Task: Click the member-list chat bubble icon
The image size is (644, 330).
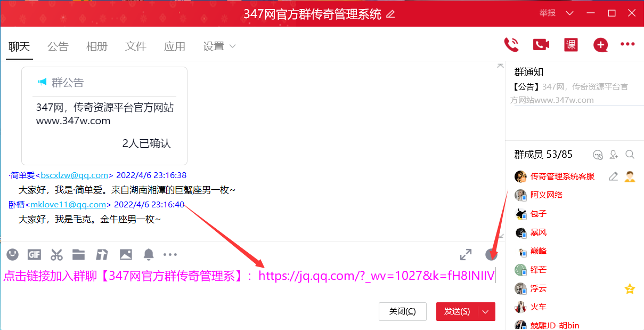Action: (598, 155)
